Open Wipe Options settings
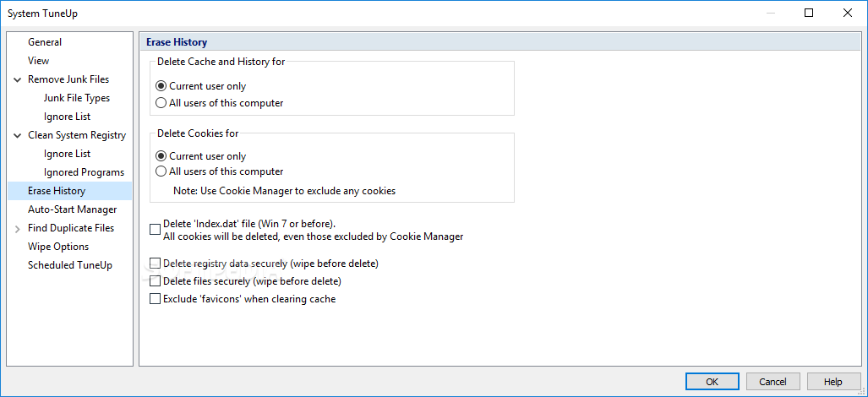This screenshot has height=397, width=868. coord(58,247)
